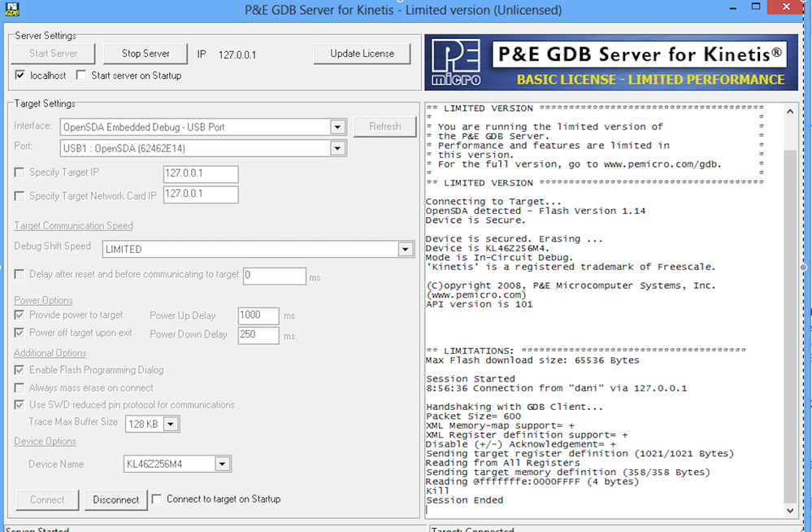812x532 pixels.
Task: Click the log scrollbar up arrow
Action: (x=789, y=111)
